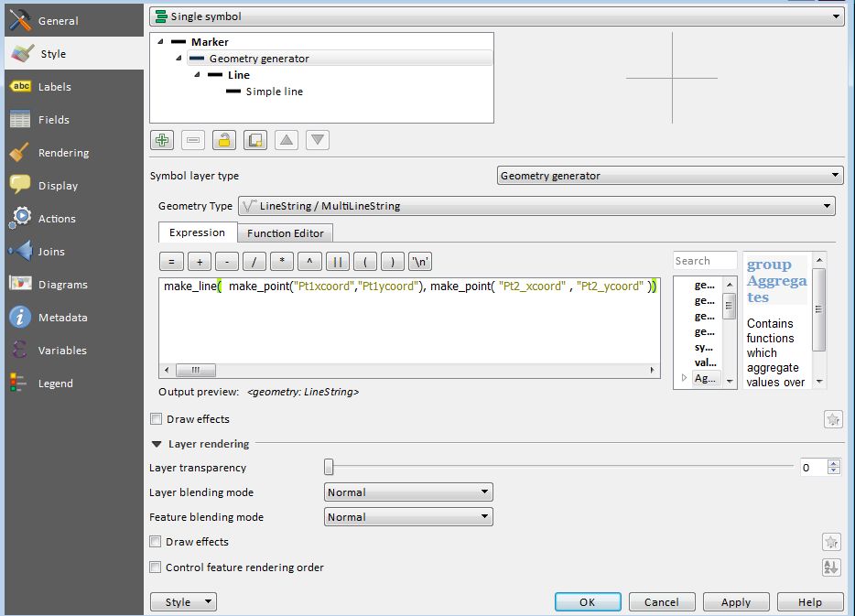This screenshot has width=855, height=616.
Task: Click the Apply button
Action: click(x=736, y=602)
